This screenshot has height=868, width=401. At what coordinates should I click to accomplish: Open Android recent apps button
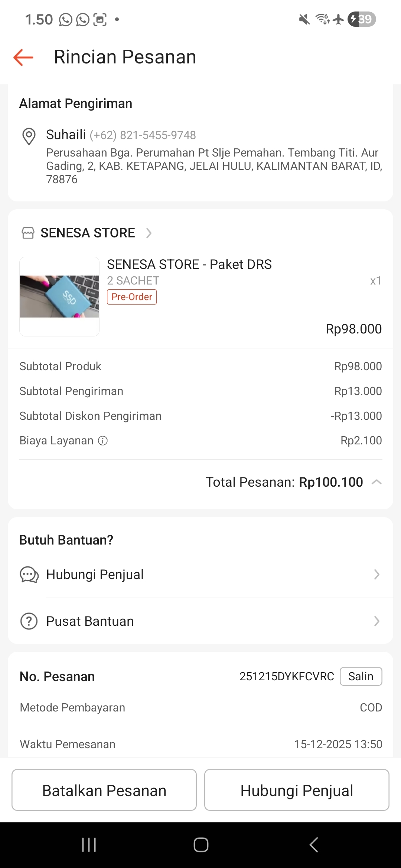tap(89, 845)
